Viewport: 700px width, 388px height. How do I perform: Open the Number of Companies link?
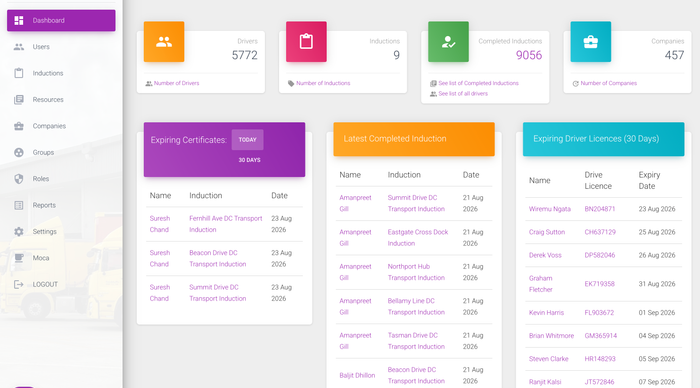point(608,83)
